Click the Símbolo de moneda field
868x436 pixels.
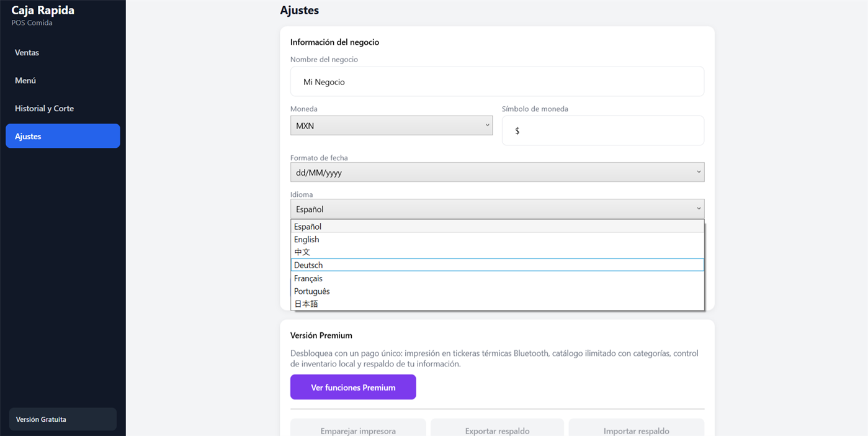click(603, 130)
